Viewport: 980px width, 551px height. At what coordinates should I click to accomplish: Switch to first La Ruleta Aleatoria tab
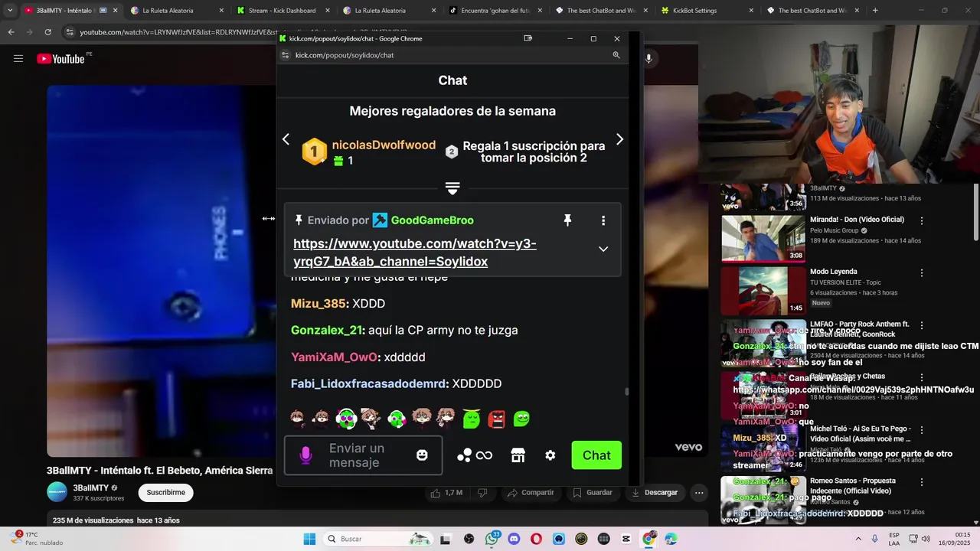177,11
